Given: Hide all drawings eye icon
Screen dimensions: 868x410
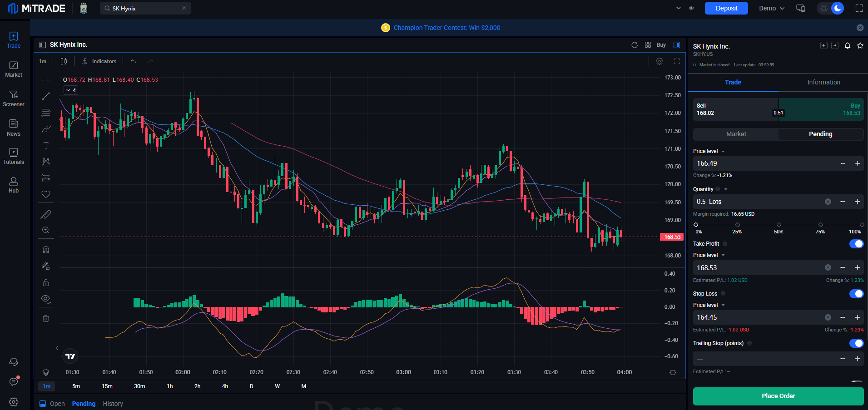Looking at the screenshot, I should point(46,299).
